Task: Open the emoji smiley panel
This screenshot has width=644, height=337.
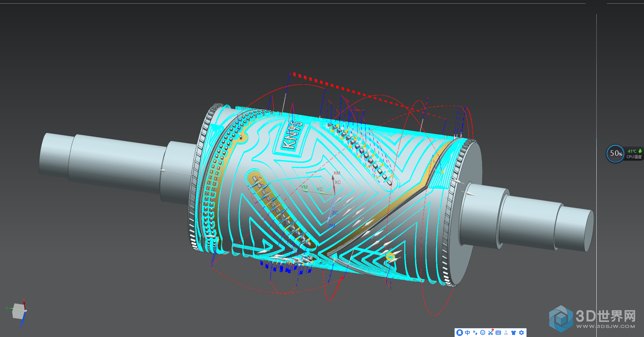Action: [x=482, y=333]
